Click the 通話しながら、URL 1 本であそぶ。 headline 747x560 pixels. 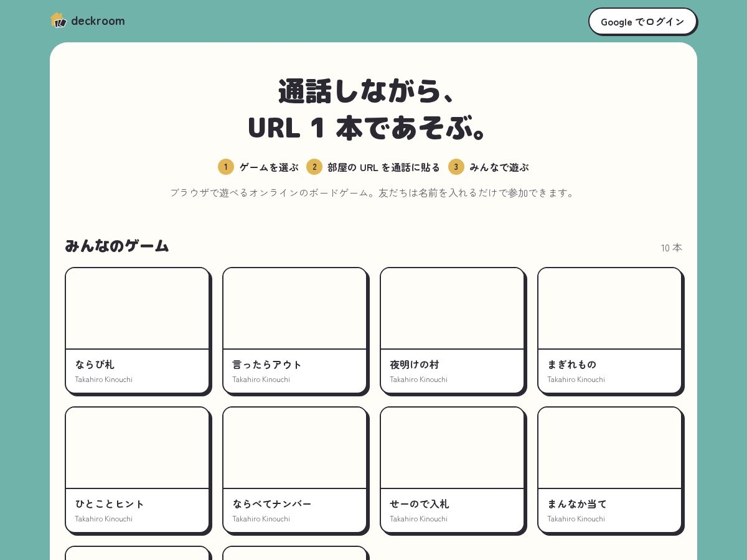tap(369, 109)
